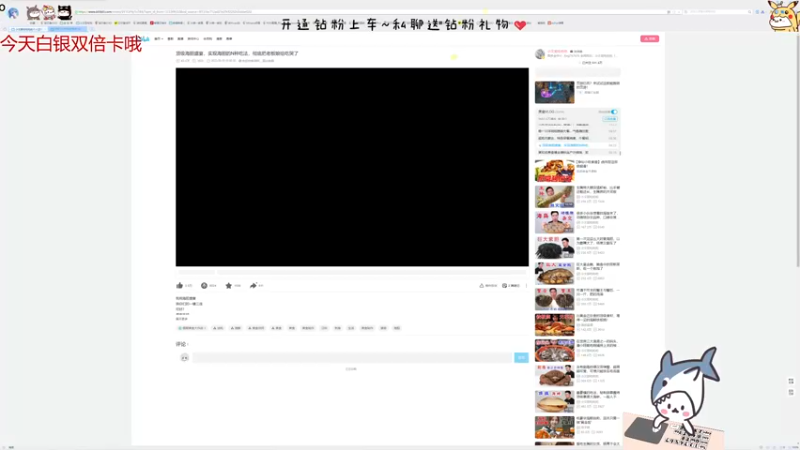This screenshot has height=450, width=800.
Task: Open the recommended thumbnail showing a lobster platter
Action: (555, 170)
